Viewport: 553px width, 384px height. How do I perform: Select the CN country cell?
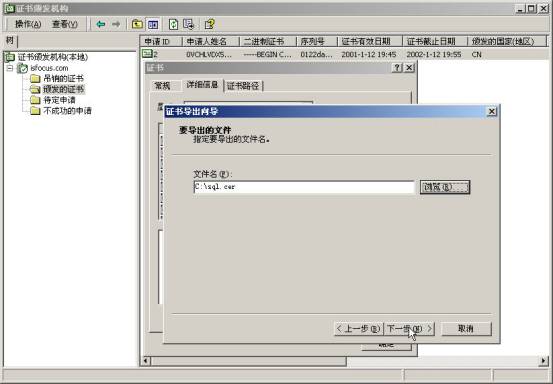[476, 55]
